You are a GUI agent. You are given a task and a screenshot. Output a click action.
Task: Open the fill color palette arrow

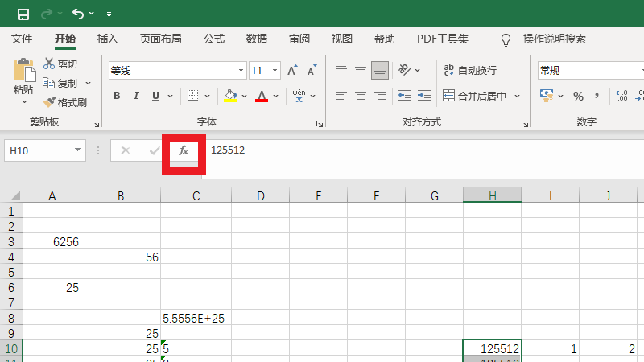245,96
